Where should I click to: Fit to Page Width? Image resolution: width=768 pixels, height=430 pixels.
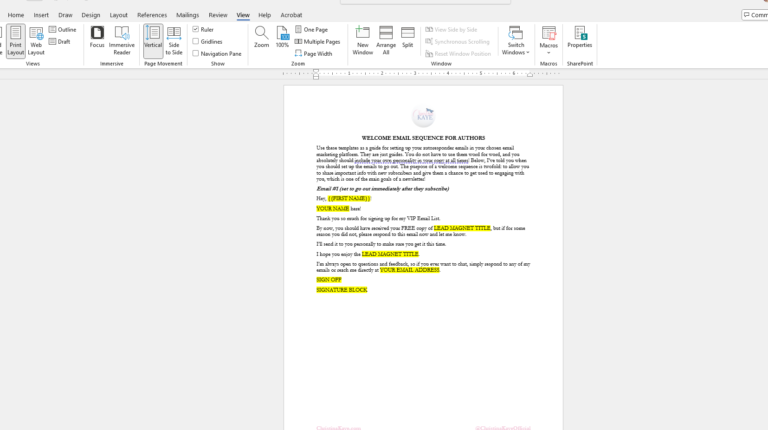[313, 53]
